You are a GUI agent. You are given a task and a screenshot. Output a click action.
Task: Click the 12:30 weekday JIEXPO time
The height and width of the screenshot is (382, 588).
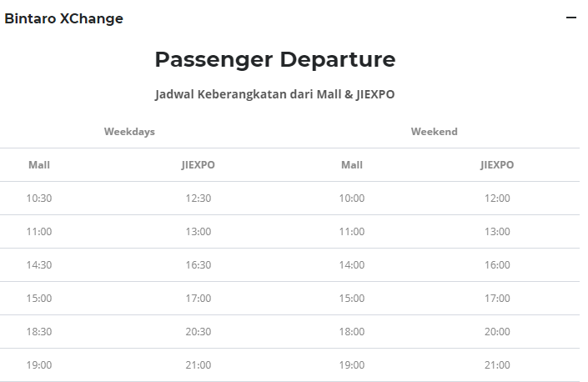198,199
